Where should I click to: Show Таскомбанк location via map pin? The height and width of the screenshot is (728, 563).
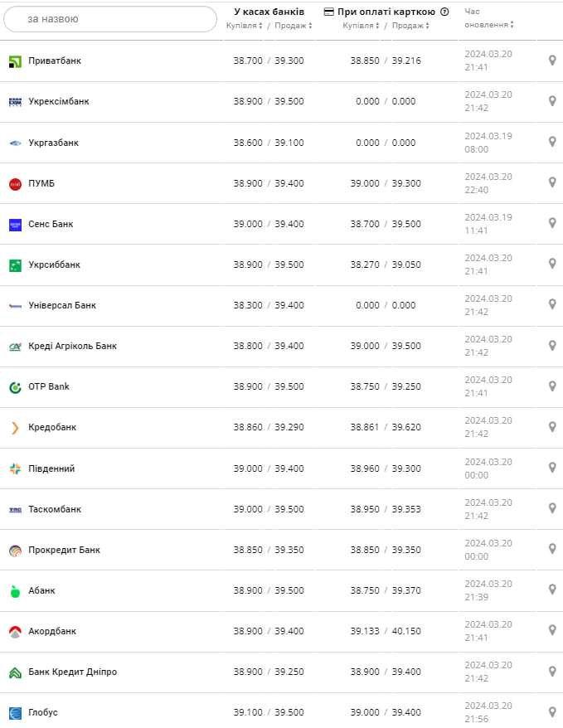point(552,508)
